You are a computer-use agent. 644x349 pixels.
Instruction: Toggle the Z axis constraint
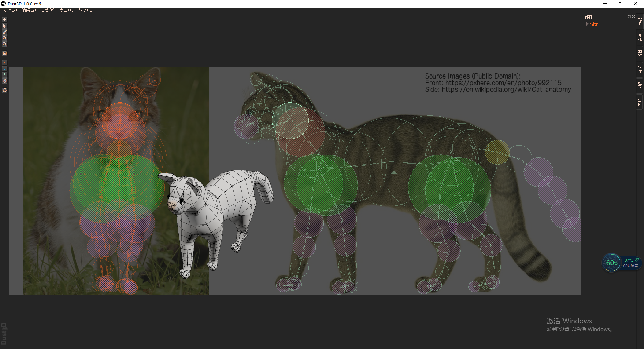(x=4, y=75)
